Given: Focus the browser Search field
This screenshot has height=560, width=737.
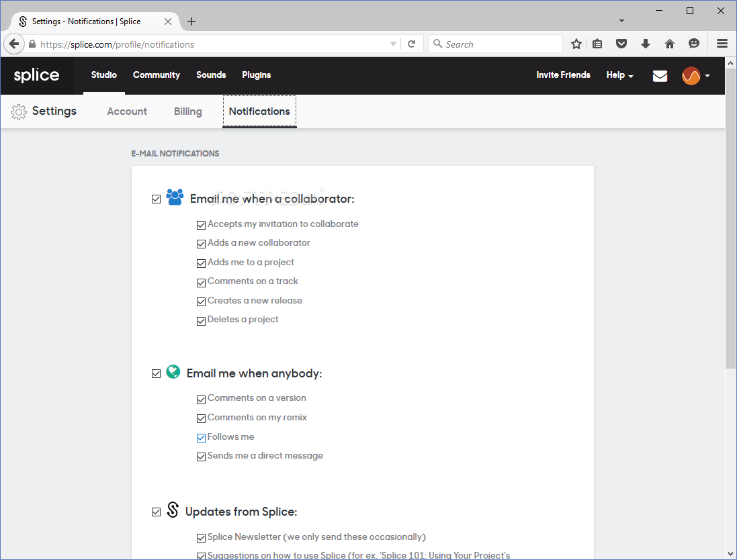Looking at the screenshot, I should (495, 44).
